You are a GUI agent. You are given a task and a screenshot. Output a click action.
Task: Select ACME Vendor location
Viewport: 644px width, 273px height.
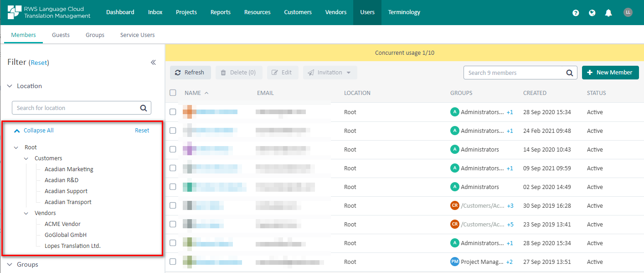[62, 224]
